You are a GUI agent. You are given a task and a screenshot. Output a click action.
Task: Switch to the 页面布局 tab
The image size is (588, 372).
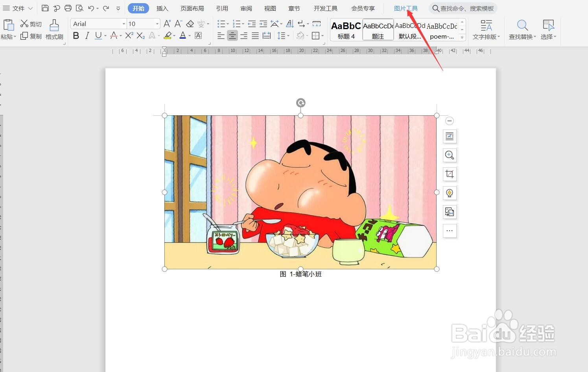click(x=192, y=8)
